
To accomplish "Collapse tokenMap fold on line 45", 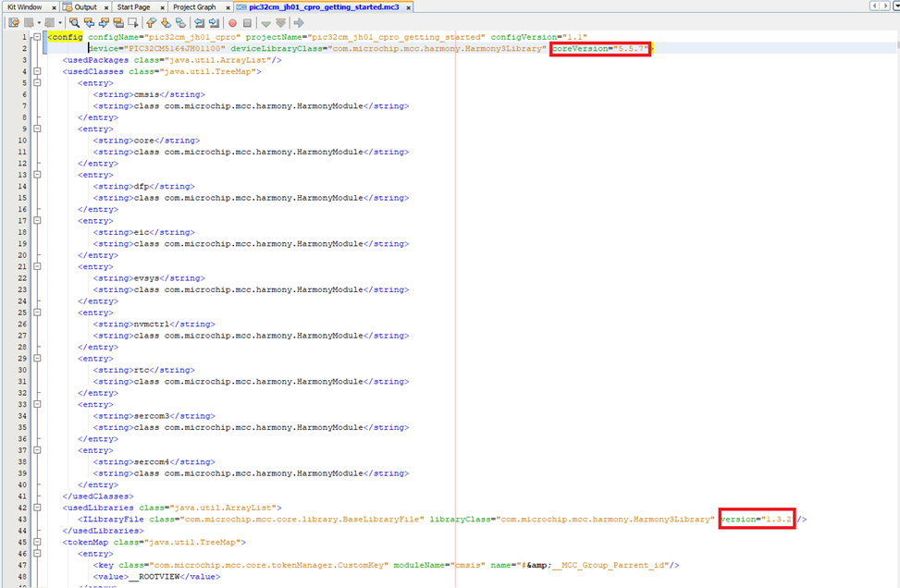I will click(37, 542).
